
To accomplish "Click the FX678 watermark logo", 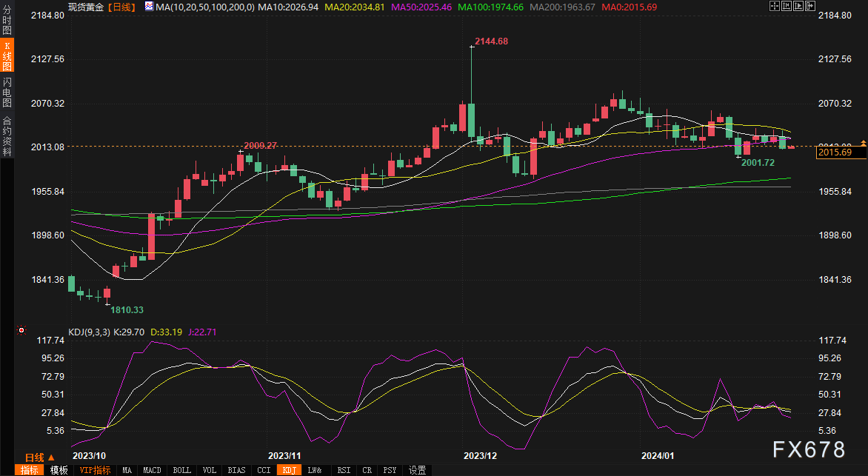I will coord(809,449).
